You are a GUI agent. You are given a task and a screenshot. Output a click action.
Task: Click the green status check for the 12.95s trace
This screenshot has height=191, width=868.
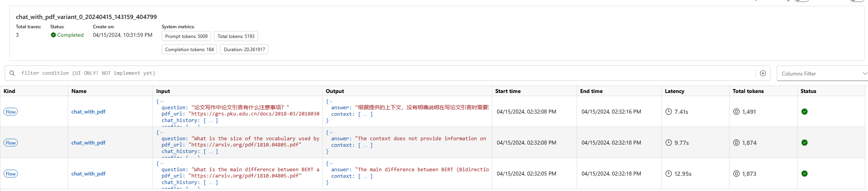(804, 174)
